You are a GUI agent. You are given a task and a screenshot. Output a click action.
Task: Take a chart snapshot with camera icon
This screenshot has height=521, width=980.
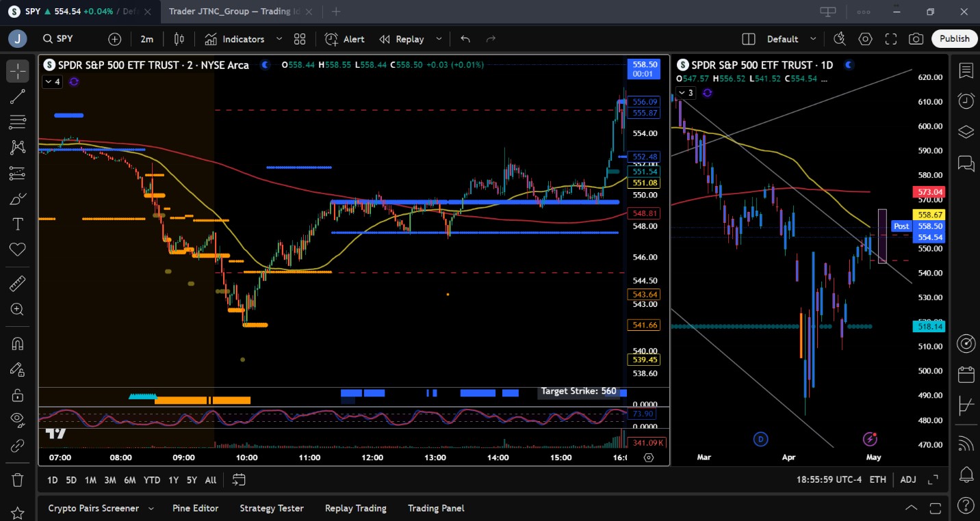click(916, 39)
